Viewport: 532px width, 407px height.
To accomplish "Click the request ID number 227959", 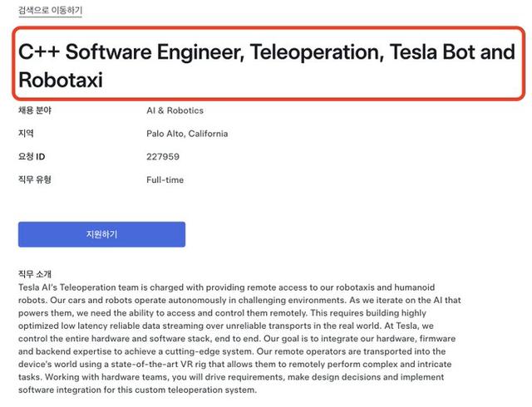I will (x=161, y=156).
